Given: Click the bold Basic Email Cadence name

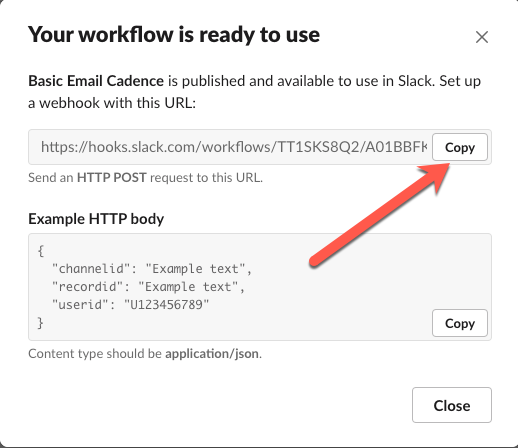Looking at the screenshot, I should (x=96, y=81).
